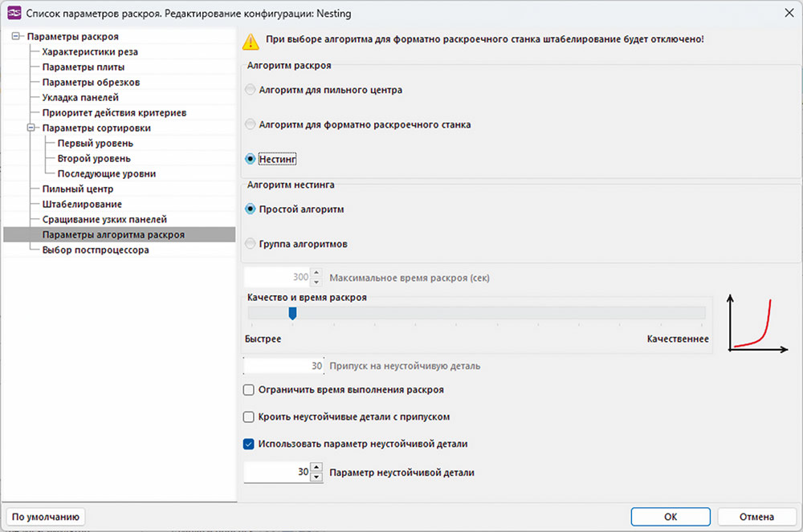This screenshot has height=532, width=803.
Task: Click the red quality-time curve graph
Action: point(757,323)
